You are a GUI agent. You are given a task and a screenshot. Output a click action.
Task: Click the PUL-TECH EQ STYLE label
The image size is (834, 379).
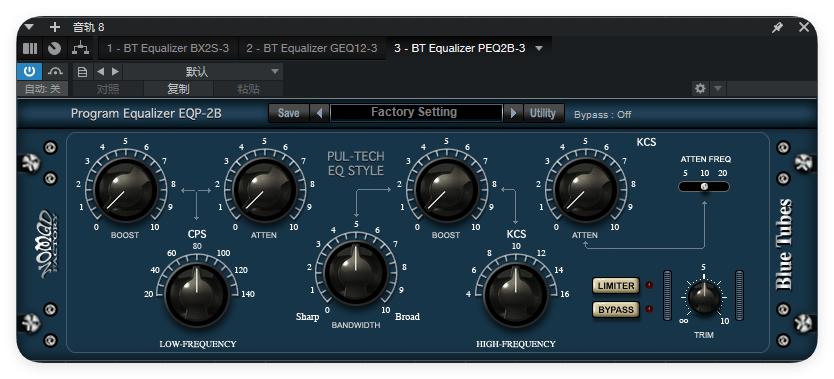tap(356, 164)
